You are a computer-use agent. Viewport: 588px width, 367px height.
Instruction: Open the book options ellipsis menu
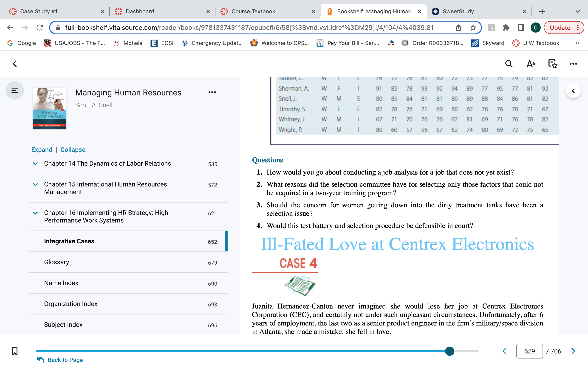point(212,92)
